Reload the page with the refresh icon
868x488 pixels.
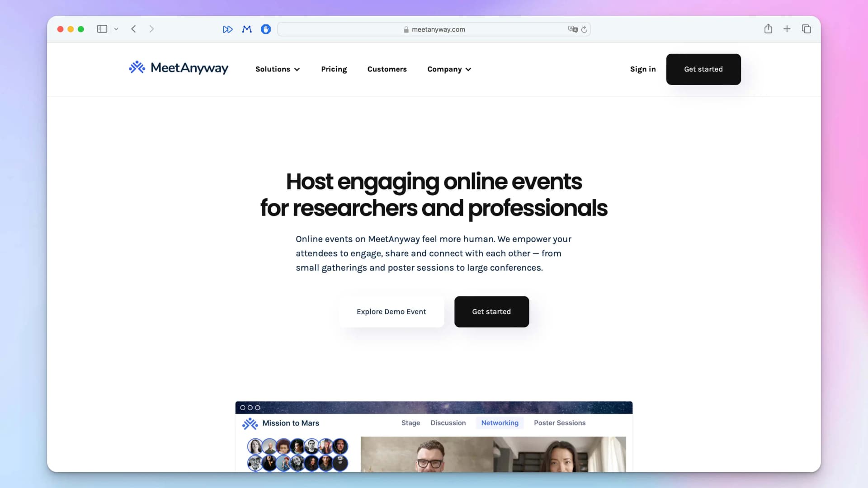[x=585, y=29]
